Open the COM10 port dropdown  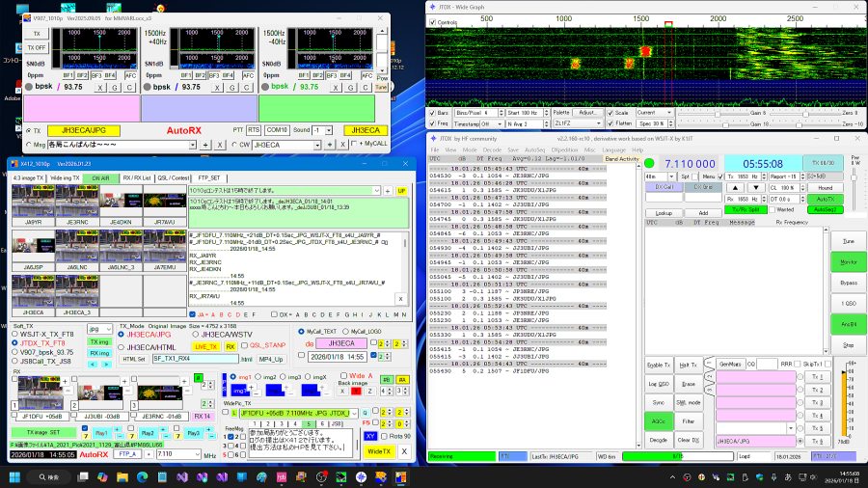(278, 129)
